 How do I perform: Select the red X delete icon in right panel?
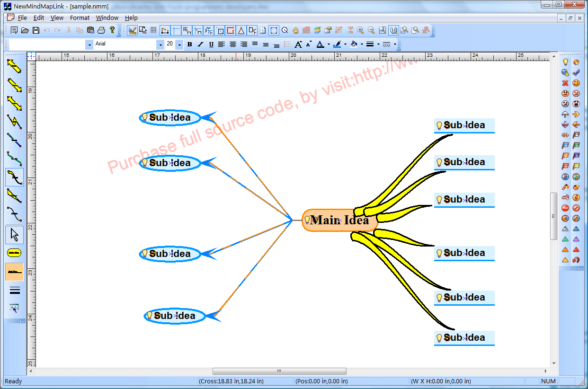(564, 83)
